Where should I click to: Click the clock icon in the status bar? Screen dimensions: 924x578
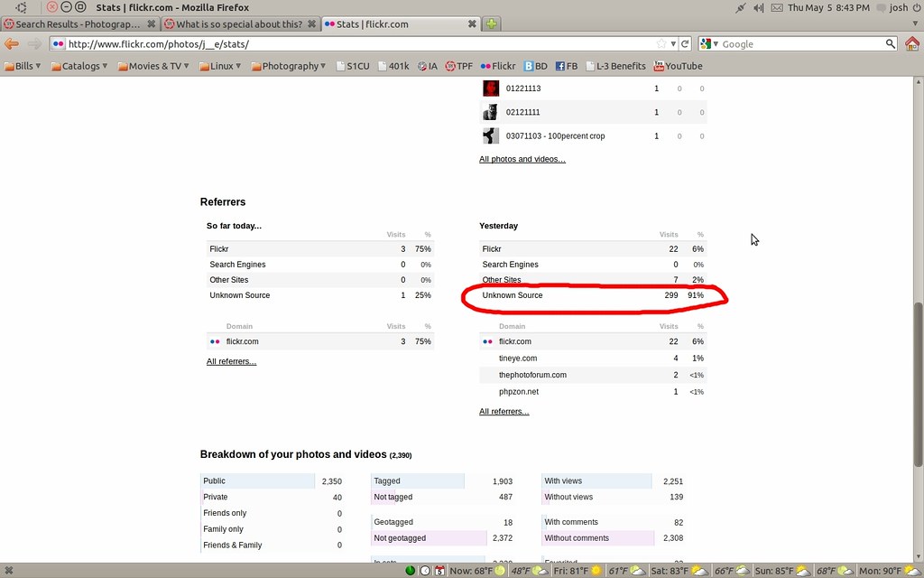point(425,571)
